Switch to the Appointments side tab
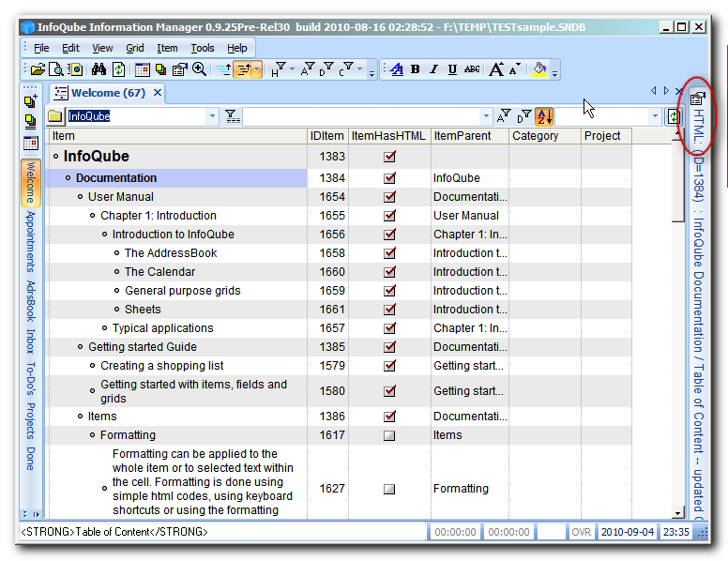 [31, 241]
